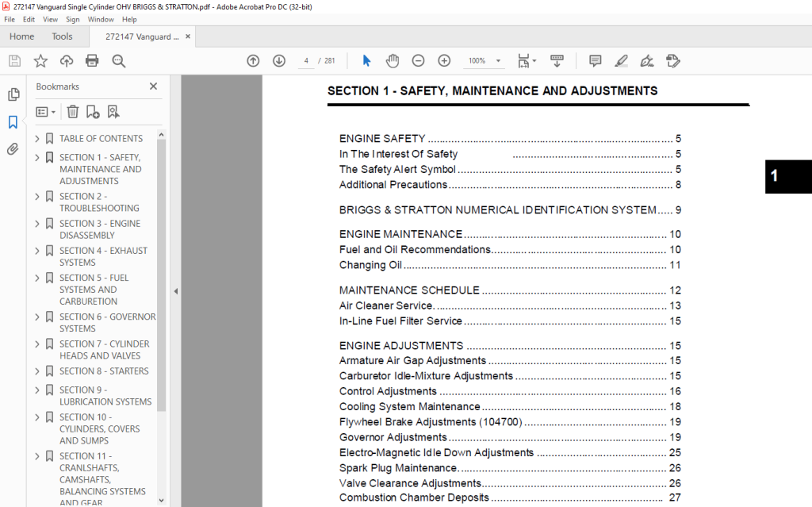Expand the TABLE OF CONTENTS bookmark
Screen dimensions: 812x507
36,138
